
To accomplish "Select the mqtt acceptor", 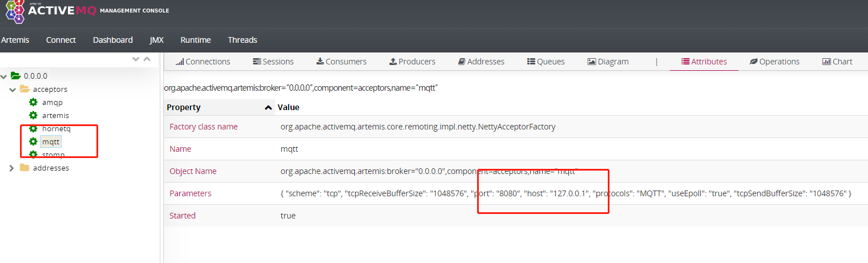I will tap(51, 141).
